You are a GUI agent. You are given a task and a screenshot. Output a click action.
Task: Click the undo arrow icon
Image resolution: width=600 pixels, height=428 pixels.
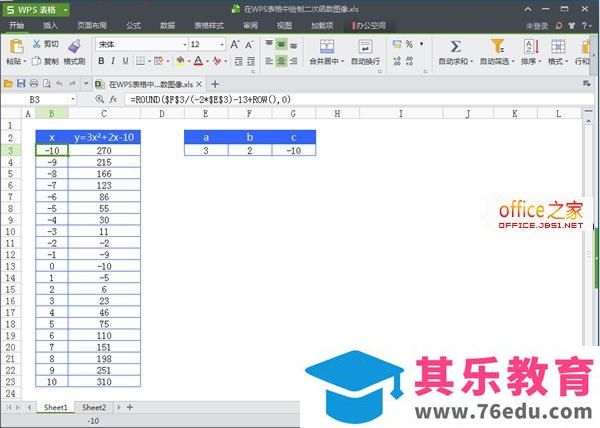pos(59,83)
